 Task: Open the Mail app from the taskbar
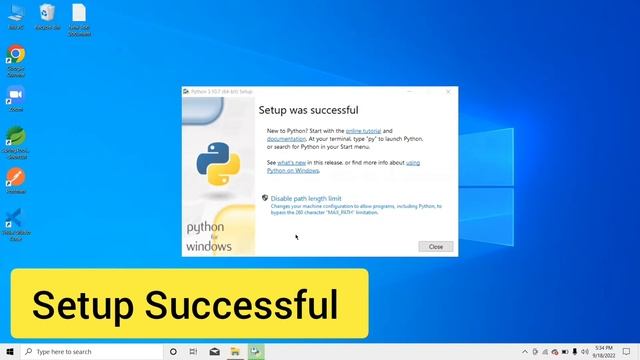214,351
